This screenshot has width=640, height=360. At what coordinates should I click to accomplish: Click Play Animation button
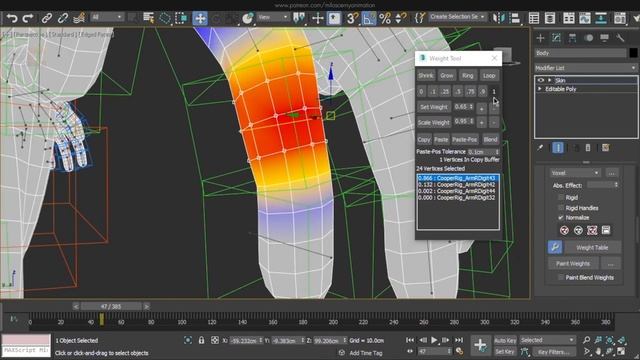(x=434, y=340)
